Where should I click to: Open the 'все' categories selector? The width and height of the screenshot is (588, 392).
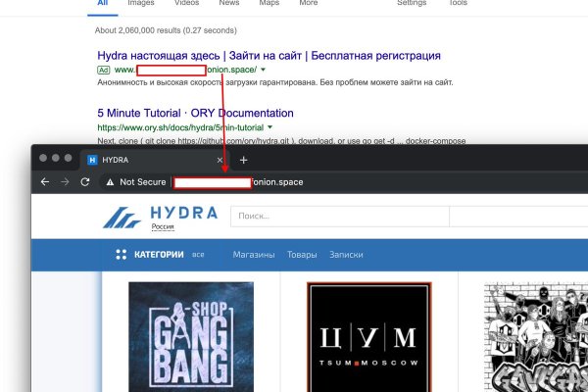[198, 255]
